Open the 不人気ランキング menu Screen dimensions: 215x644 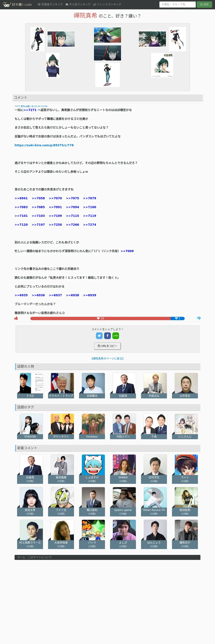(x=78, y=5)
